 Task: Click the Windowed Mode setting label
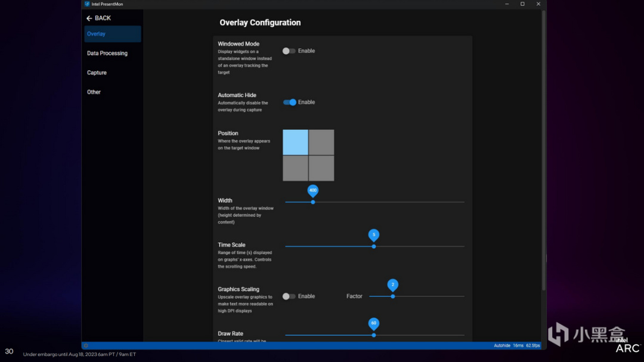pos(239,44)
